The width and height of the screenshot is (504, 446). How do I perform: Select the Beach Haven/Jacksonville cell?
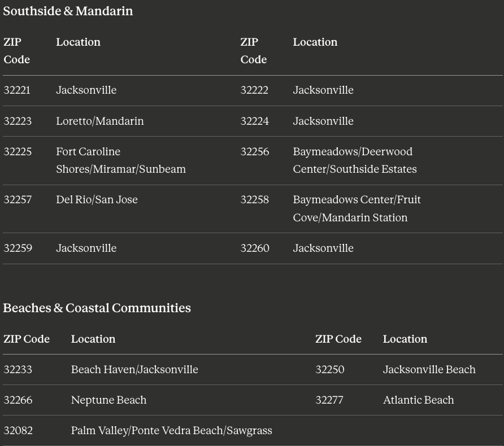134,370
